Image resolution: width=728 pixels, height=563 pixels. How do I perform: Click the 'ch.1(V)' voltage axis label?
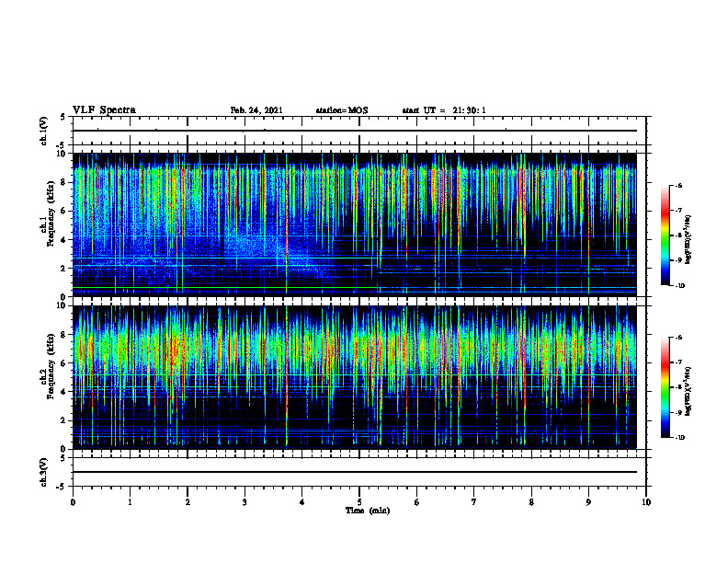pos(44,131)
